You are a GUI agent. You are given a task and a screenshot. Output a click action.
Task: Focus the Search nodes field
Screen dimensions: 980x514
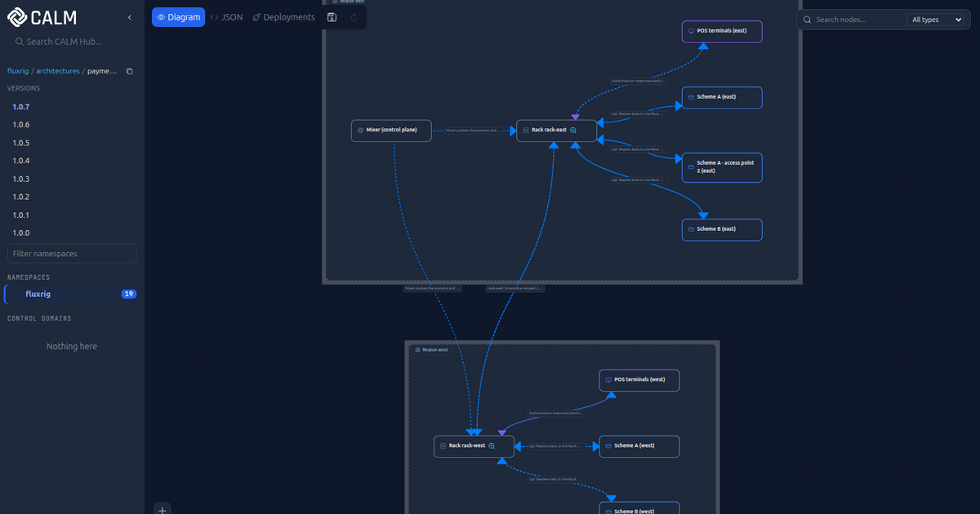tap(859, 20)
